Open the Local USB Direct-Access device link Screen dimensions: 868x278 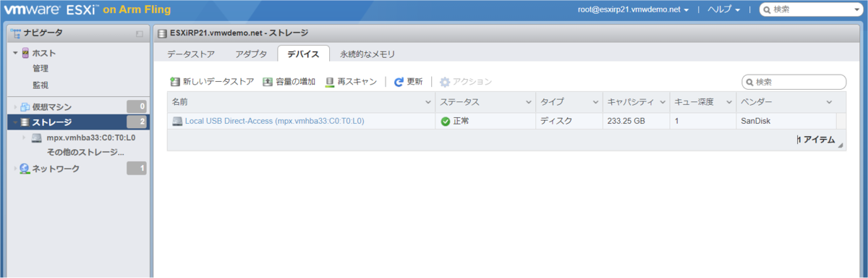(274, 122)
